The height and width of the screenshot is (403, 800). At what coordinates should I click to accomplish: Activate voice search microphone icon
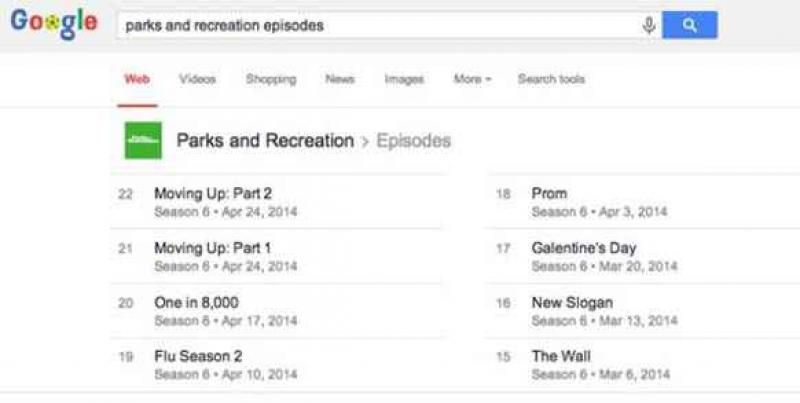pos(649,26)
